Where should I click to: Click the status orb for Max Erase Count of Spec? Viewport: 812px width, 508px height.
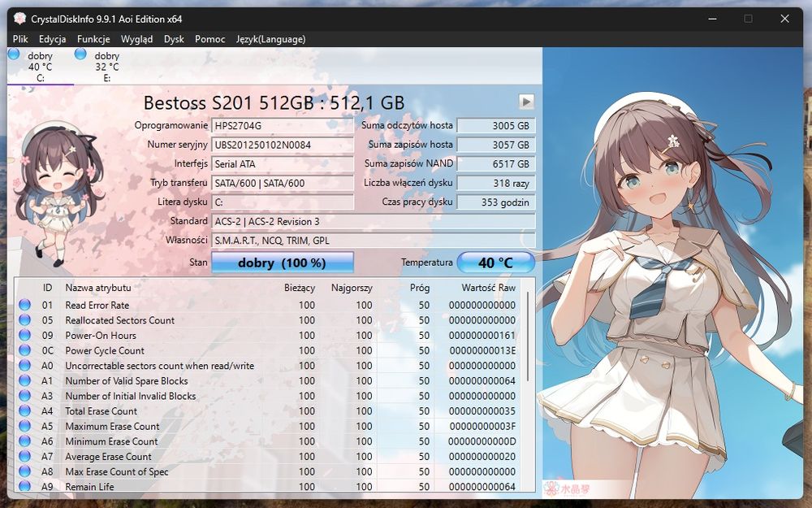point(24,471)
